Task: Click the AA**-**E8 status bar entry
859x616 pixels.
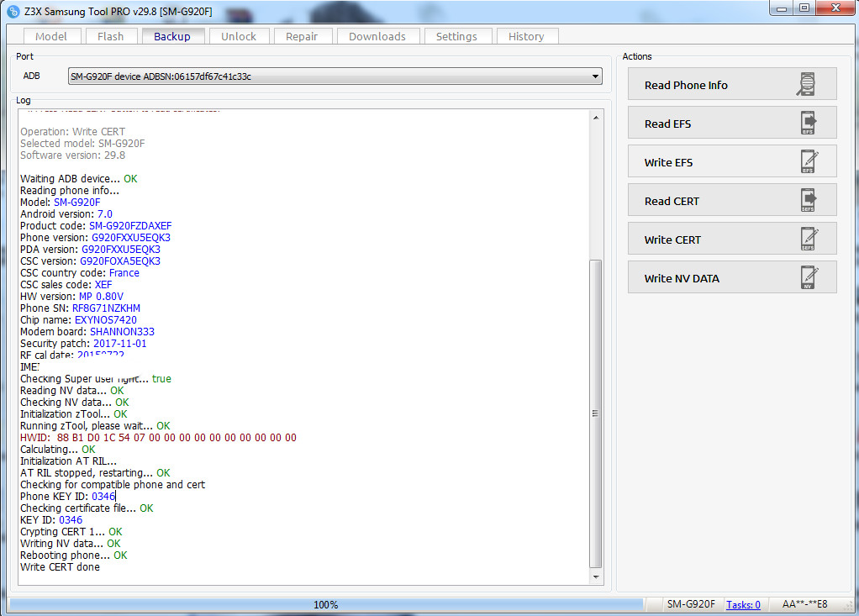Action: pos(804,604)
